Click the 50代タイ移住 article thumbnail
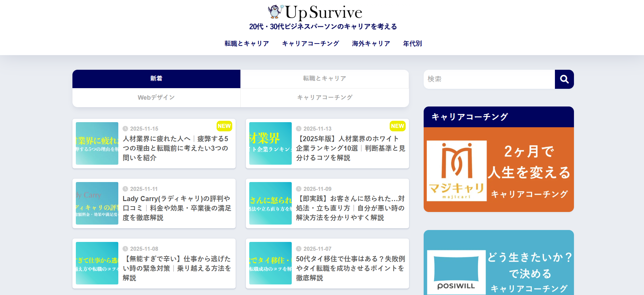 pos(270,263)
